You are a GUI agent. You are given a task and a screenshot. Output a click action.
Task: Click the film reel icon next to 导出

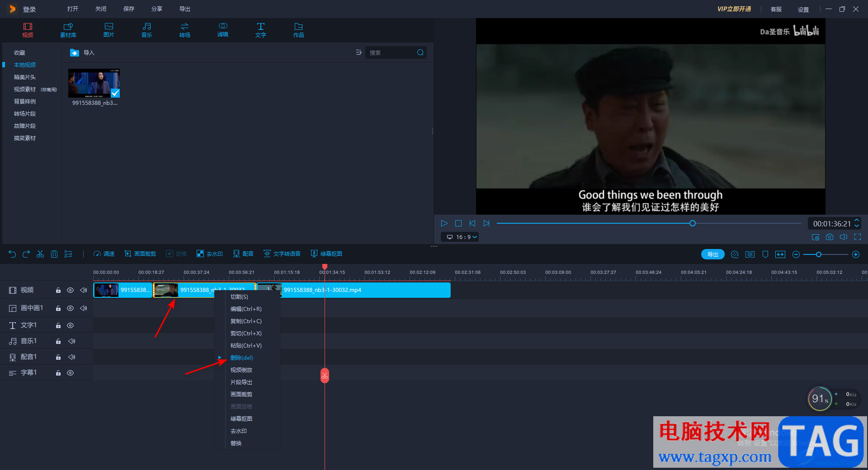click(735, 254)
